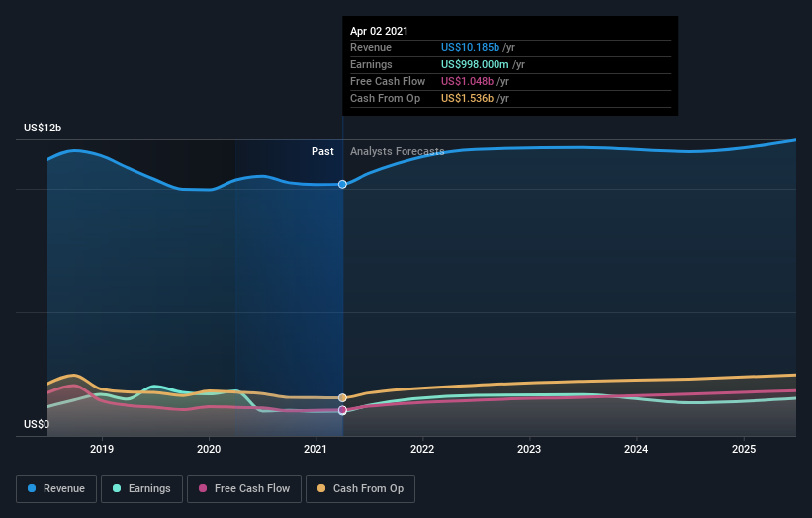Toggle the Revenue legend series
The width and height of the screenshot is (812, 518).
pyautogui.click(x=56, y=489)
